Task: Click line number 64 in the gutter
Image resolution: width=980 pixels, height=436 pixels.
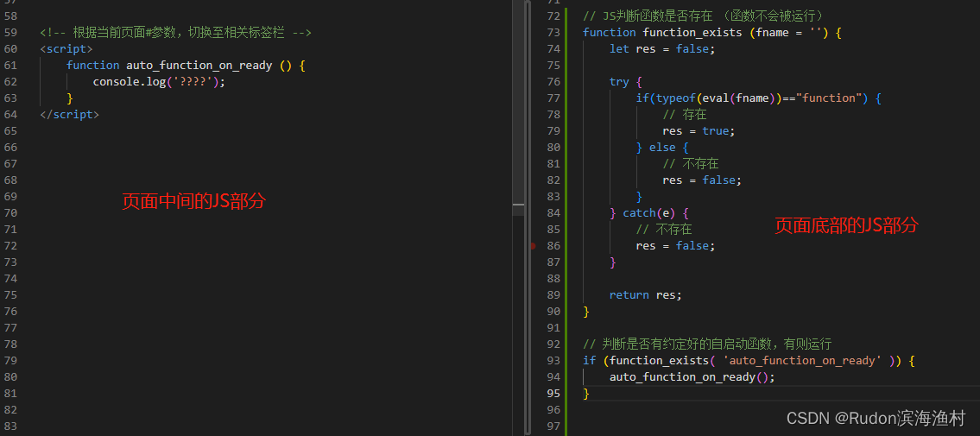Action: [10, 114]
